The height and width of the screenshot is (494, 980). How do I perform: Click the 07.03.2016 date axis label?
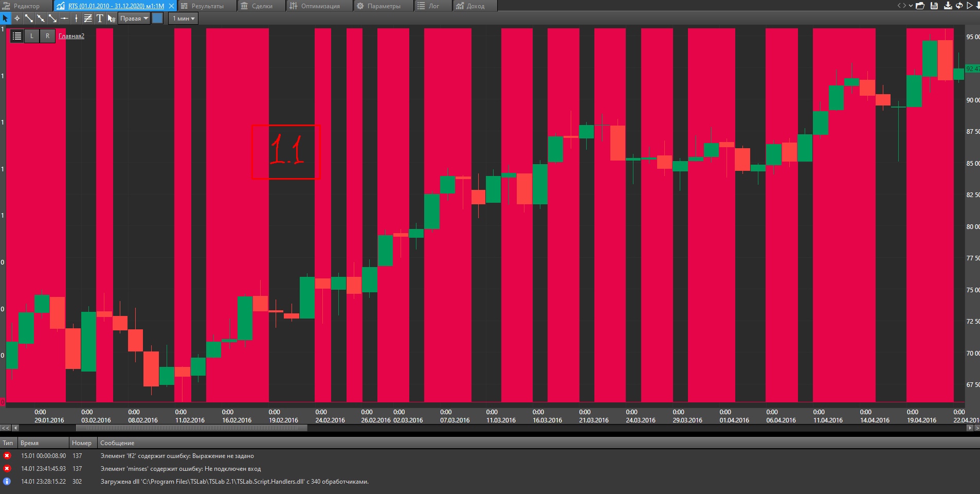pyautogui.click(x=455, y=420)
